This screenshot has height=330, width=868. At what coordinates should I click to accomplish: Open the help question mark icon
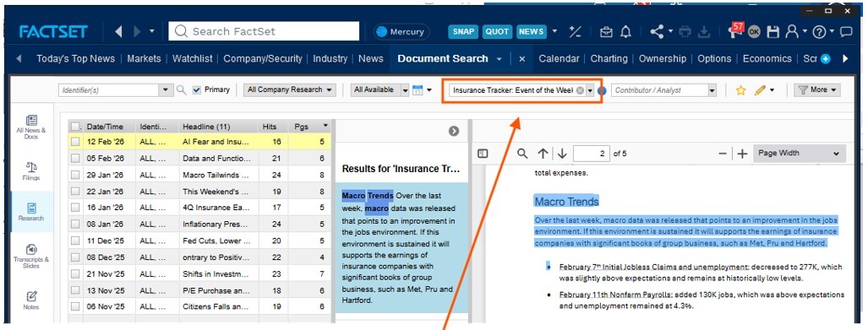[x=819, y=32]
